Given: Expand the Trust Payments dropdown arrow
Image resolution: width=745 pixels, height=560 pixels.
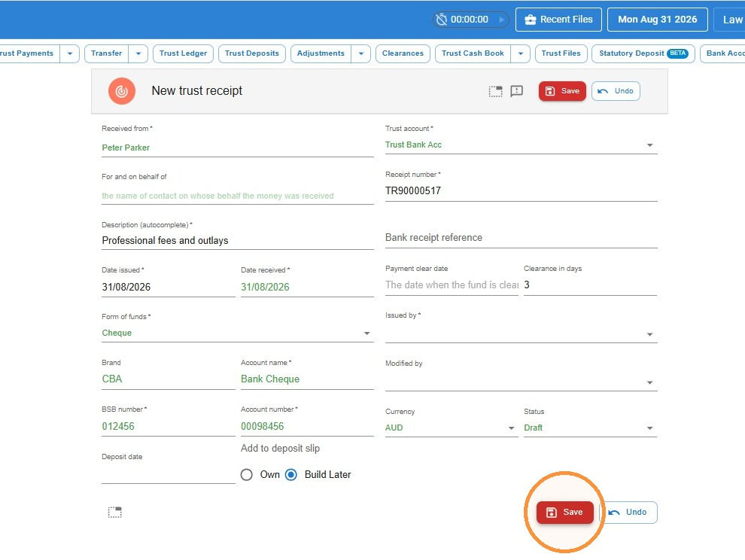Looking at the screenshot, I should 70,53.
